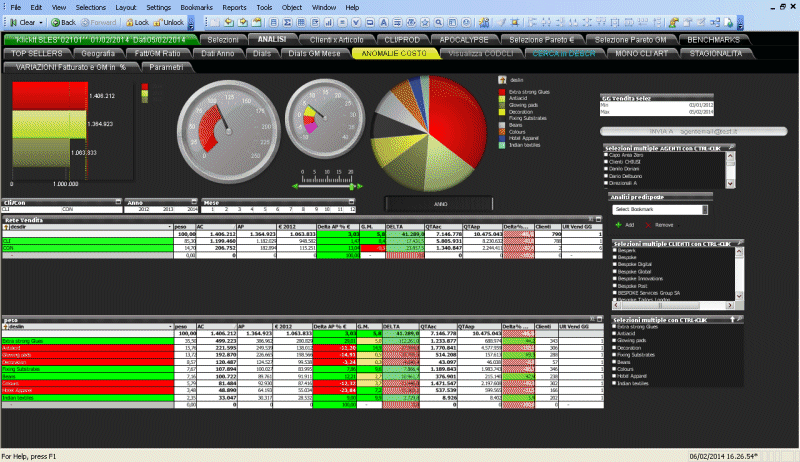Select year 2013 in Anno list
800x462 pixels.
168,209
